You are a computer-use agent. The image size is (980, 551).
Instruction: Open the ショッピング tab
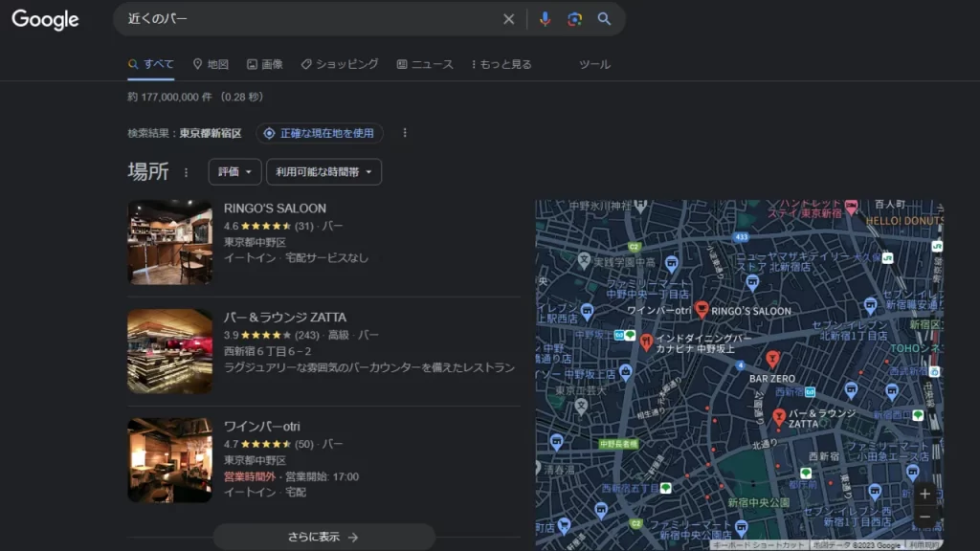(340, 64)
